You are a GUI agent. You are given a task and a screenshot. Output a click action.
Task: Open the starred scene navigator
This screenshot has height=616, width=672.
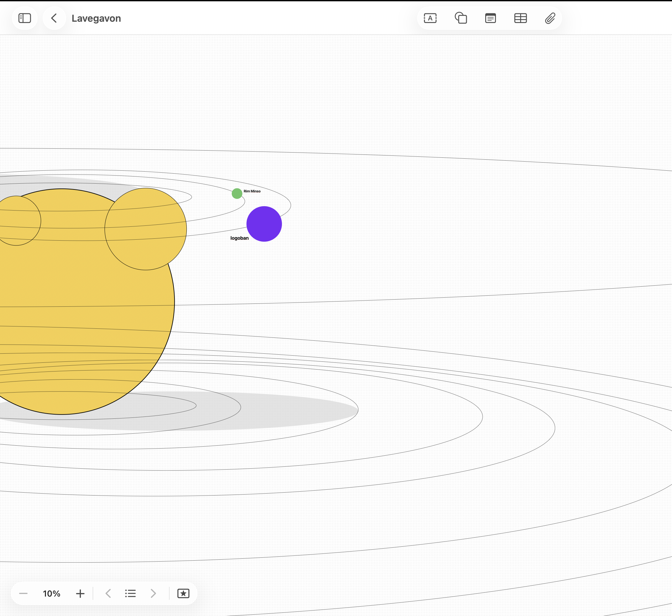pos(183,593)
